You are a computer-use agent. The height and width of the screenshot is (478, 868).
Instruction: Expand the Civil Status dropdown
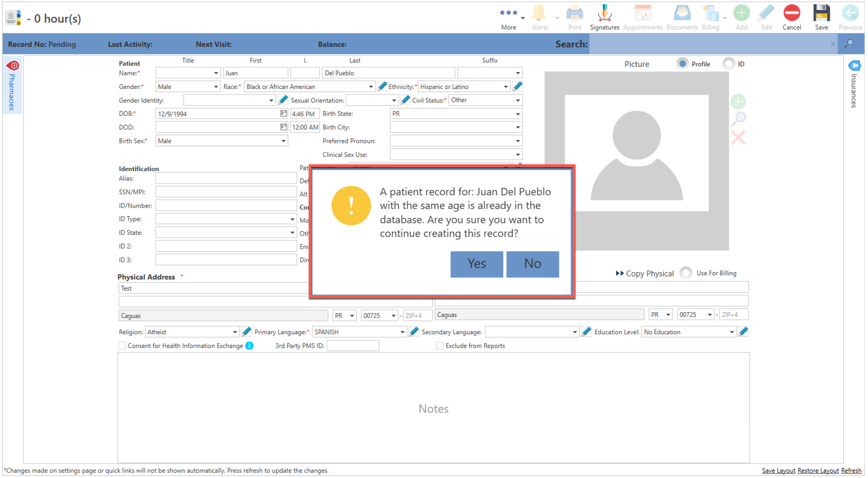(518, 100)
